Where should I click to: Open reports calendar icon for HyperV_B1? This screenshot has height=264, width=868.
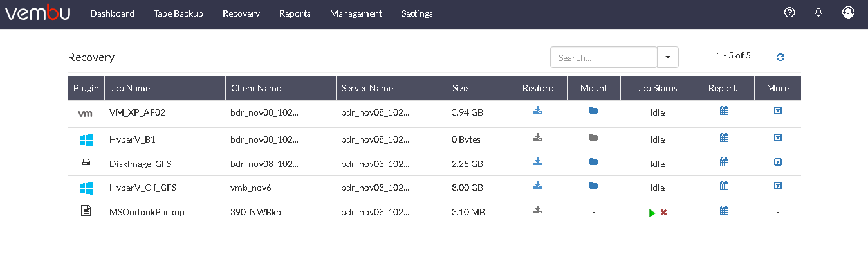[724, 137]
